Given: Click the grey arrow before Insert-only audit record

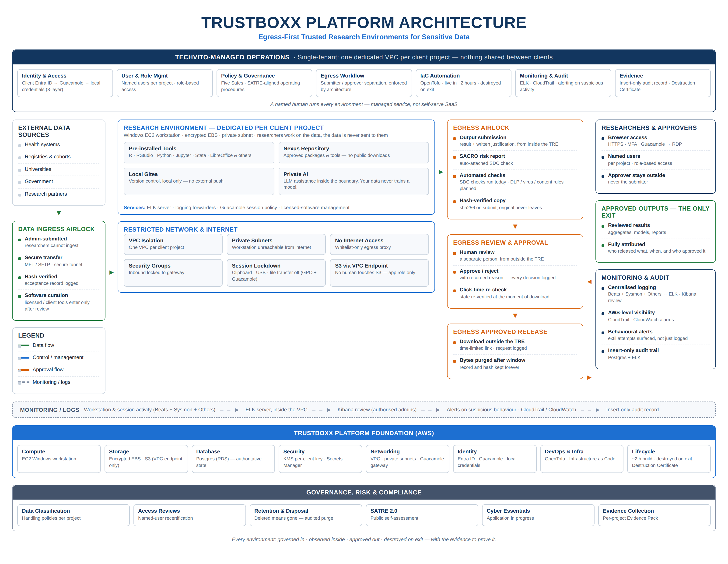Looking at the screenshot, I should pyautogui.click(x=598, y=410).
